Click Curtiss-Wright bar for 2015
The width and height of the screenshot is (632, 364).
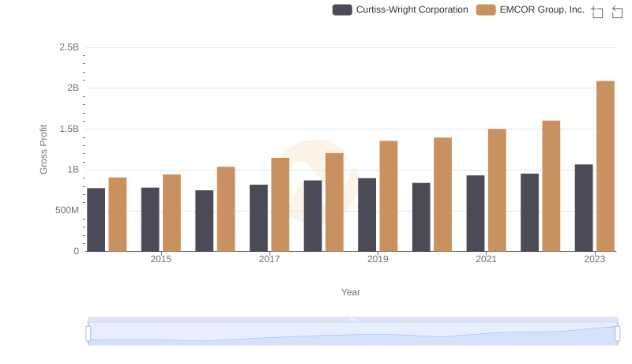[150, 220]
